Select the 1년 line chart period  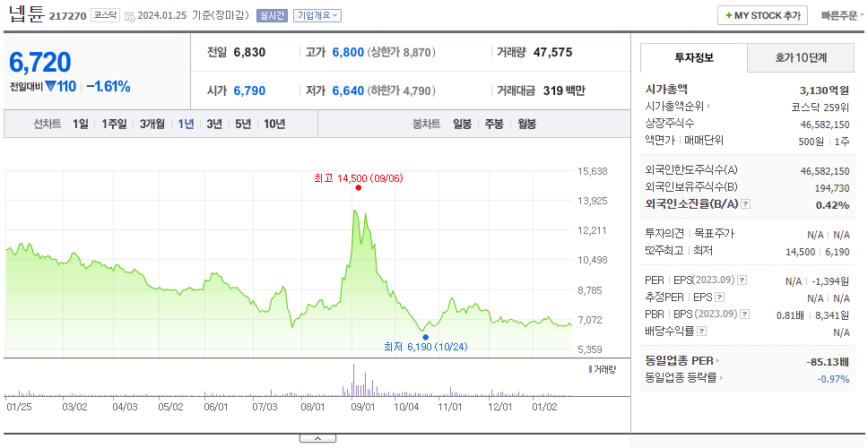(x=186, y=124)
